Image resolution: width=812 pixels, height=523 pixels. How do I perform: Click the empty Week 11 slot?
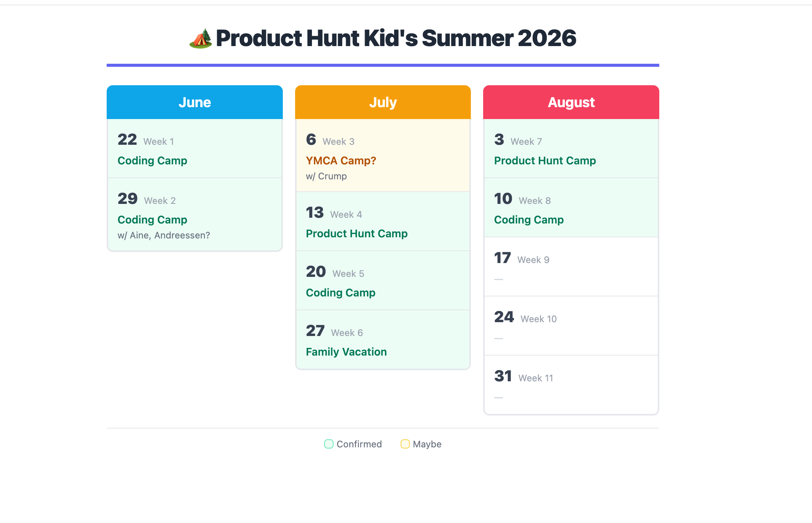(x=571, y=385)
